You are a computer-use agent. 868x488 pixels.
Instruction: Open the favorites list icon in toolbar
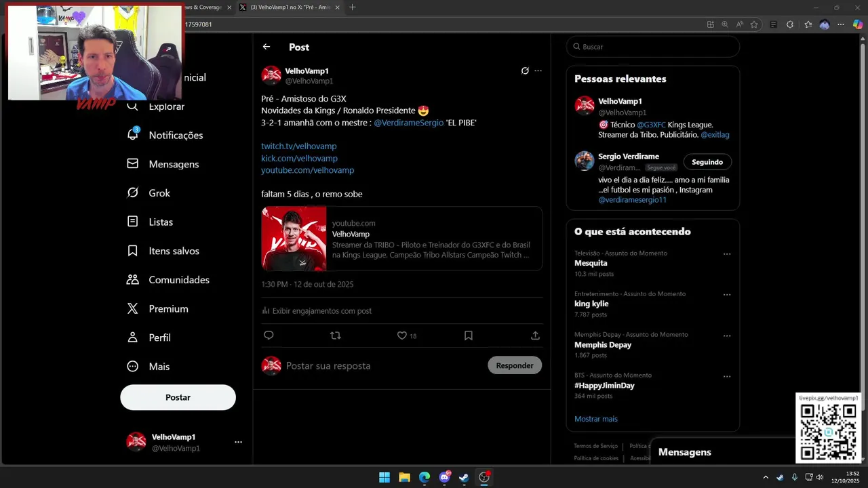coord(808,24)
